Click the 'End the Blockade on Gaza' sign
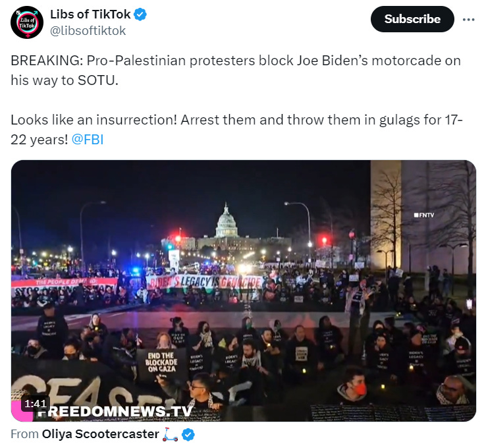The width and height of the screenshot is (486, 448). tap(161, 364)
